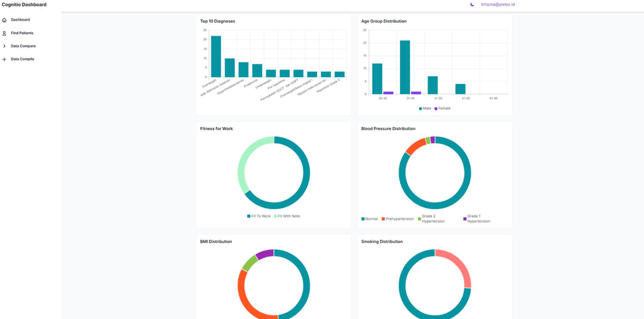
Task: Click the Male bar for ages 20-30
Action: [x=377, y=79]
